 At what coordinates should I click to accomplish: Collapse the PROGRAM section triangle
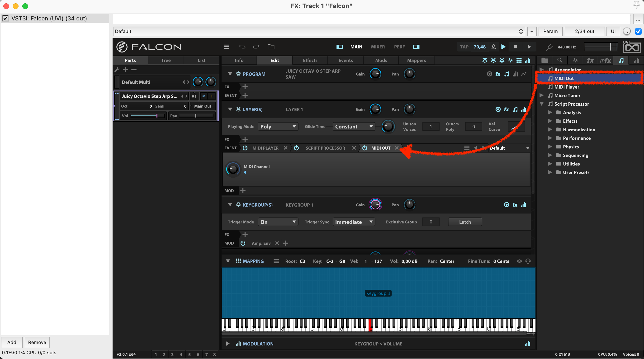230,74
